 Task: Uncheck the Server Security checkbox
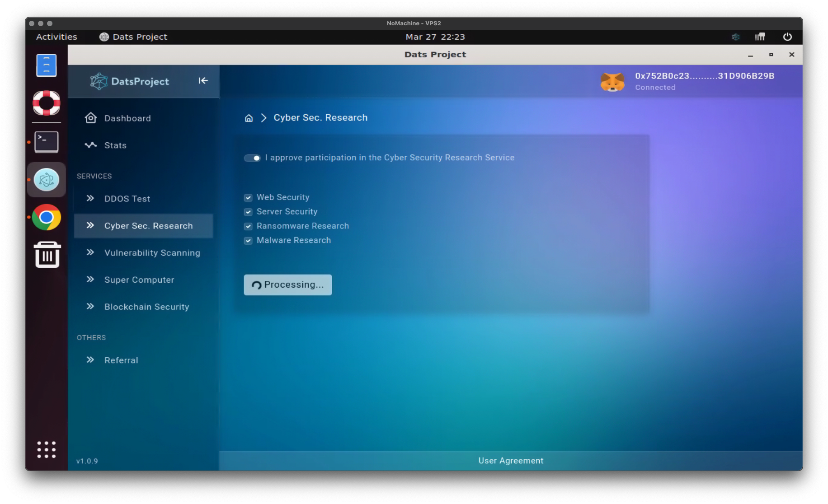coord(248,212)
